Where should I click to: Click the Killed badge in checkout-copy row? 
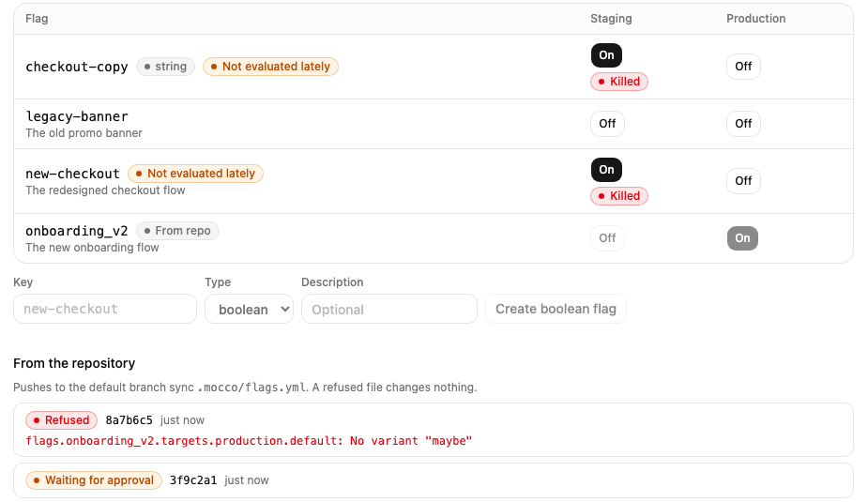point(619,82)
